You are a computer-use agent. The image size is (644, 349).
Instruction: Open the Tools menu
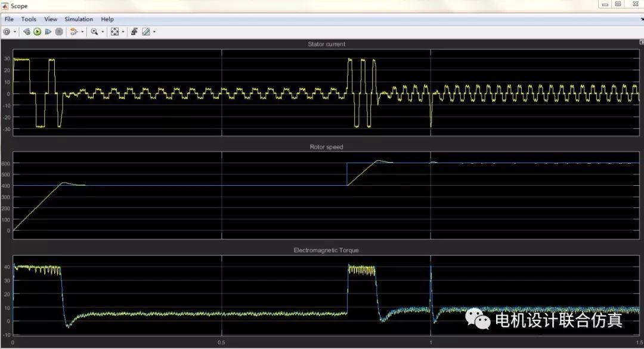(x=29, y=19)
